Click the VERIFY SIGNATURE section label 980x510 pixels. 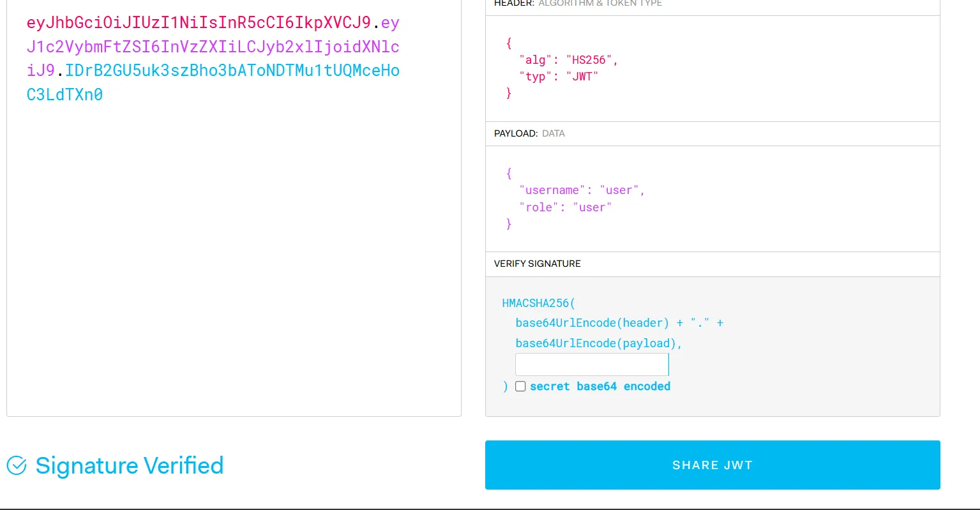point(538,264)
